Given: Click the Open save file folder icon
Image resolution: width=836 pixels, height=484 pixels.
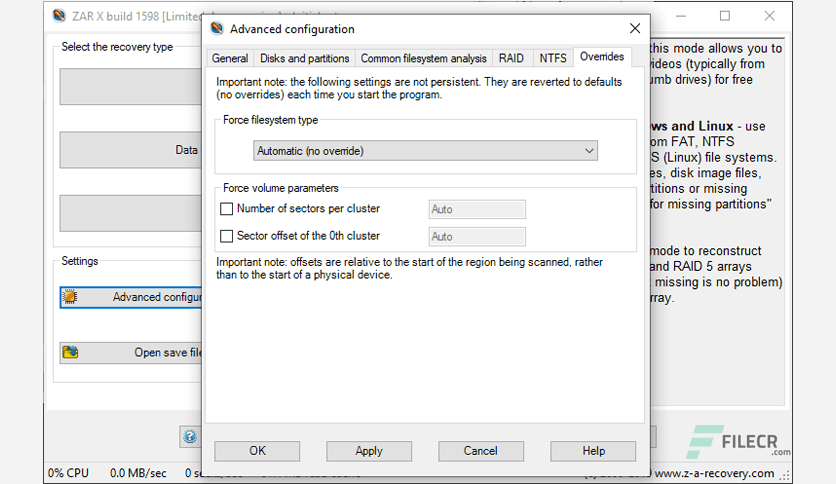Looking at the screenshot, I should click(70, 352).
